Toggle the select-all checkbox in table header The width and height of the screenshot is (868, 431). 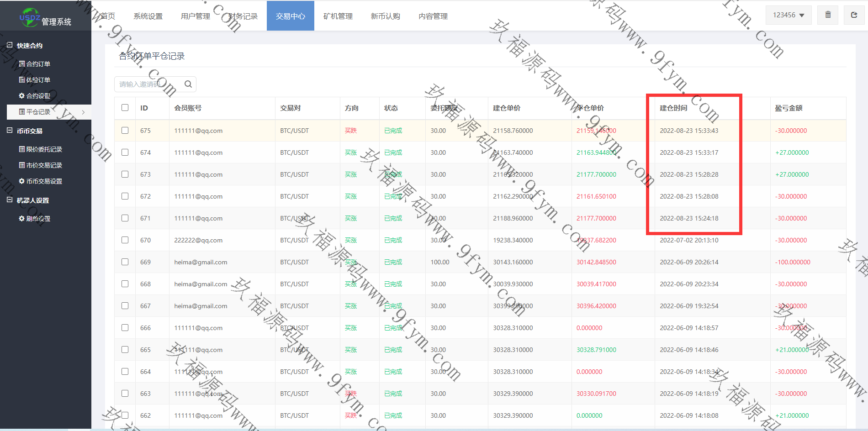pyautogui.click(x=125, y=108)
